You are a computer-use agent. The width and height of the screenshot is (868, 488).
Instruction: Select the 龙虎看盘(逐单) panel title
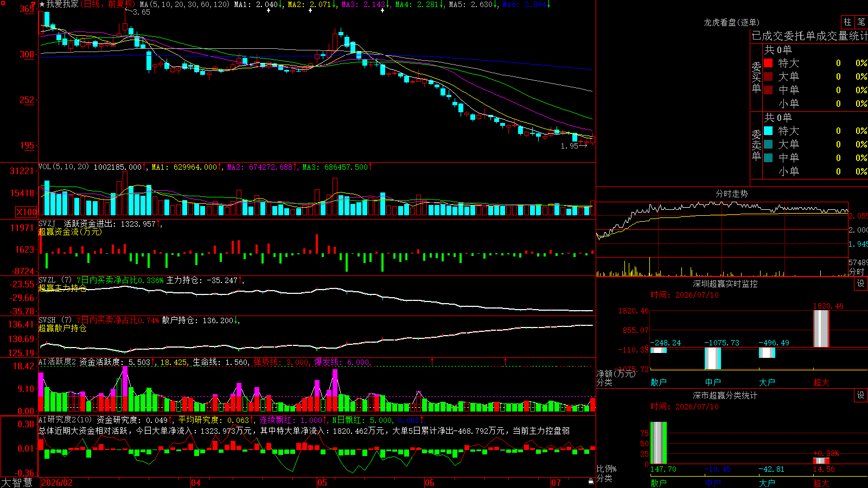coord(731,22)
